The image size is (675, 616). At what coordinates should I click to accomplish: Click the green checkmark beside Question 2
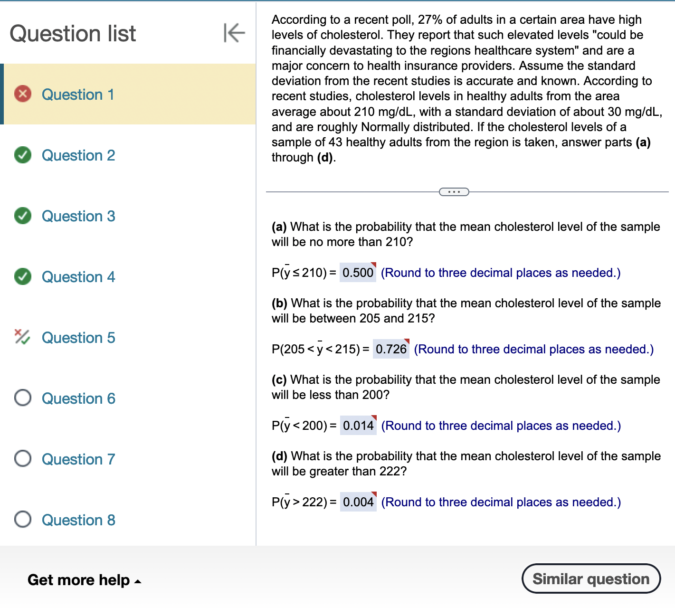coord(22,155)
